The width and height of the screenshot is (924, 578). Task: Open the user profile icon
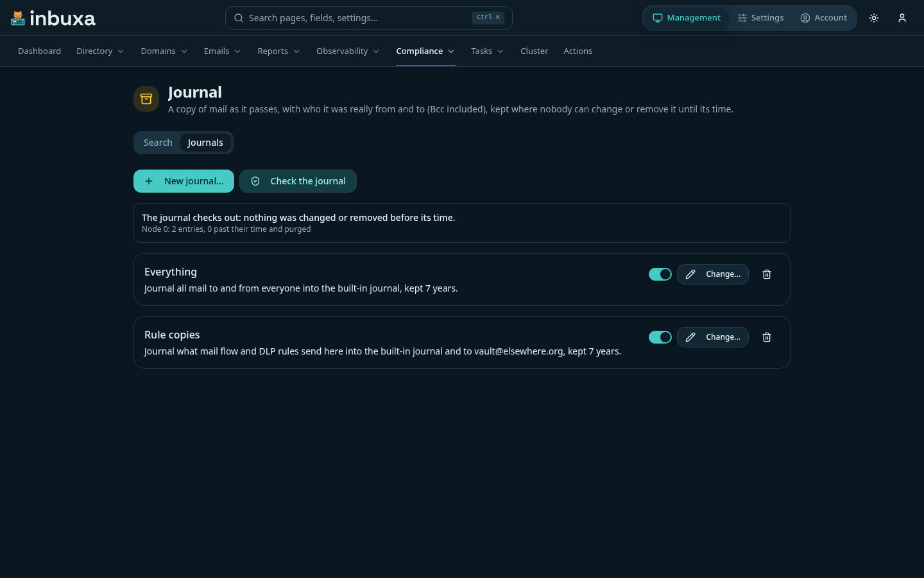coord(902,18)
